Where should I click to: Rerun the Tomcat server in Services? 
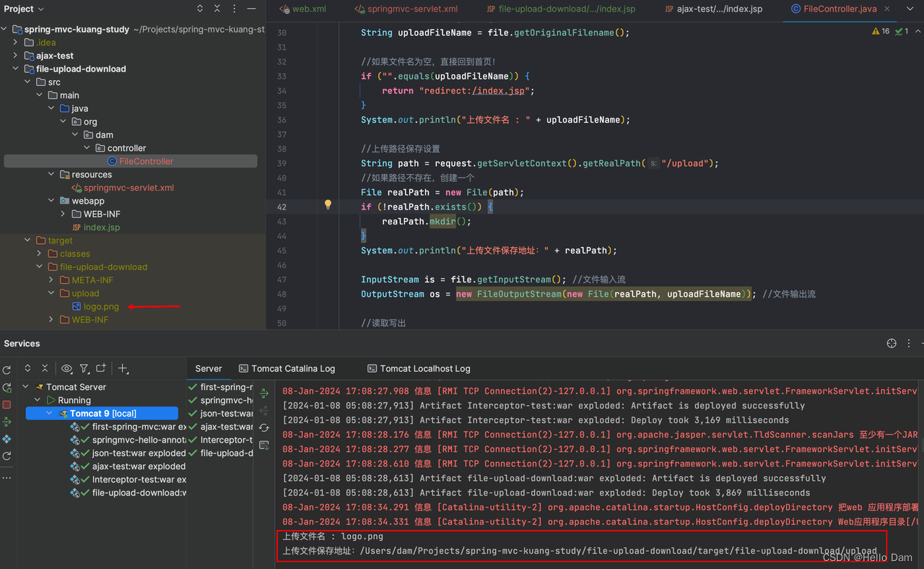coord(6,370)
